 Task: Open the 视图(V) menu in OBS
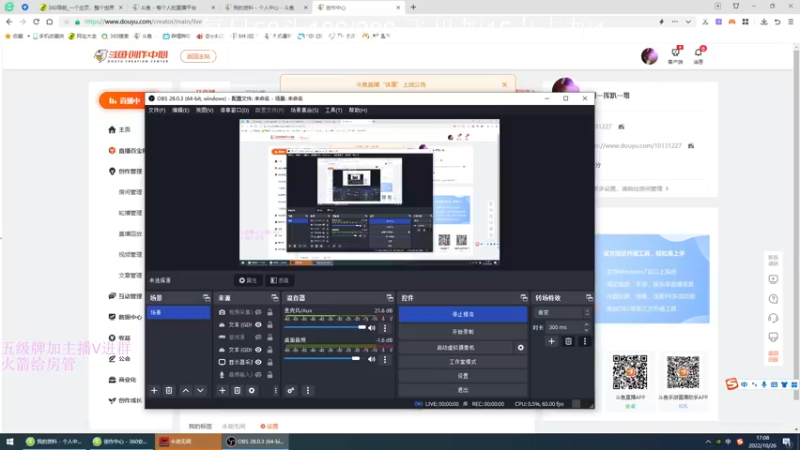205,110
